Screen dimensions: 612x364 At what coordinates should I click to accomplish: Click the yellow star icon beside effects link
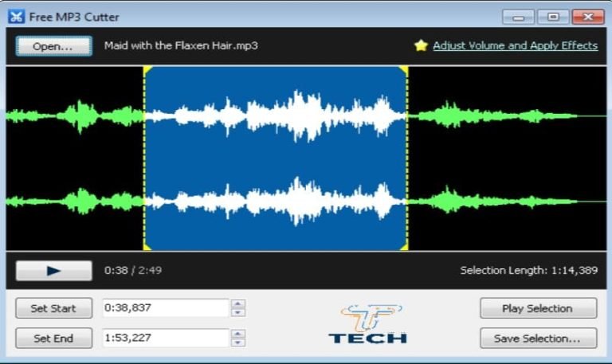(421, 45)
